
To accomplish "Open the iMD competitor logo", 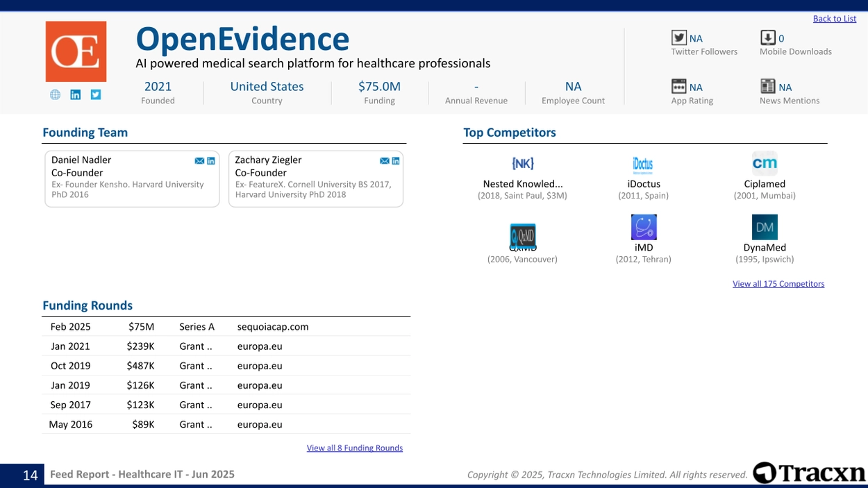I will point(644,227).
